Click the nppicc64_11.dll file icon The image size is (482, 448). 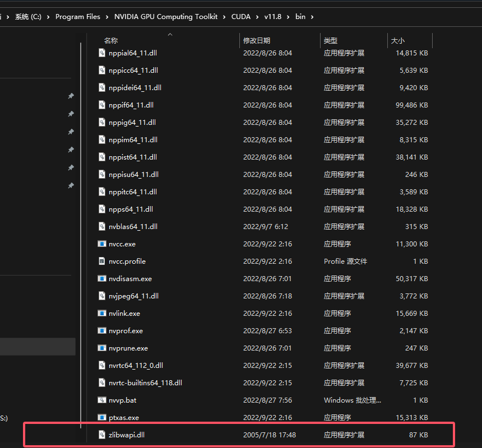[x=102, y=71]
